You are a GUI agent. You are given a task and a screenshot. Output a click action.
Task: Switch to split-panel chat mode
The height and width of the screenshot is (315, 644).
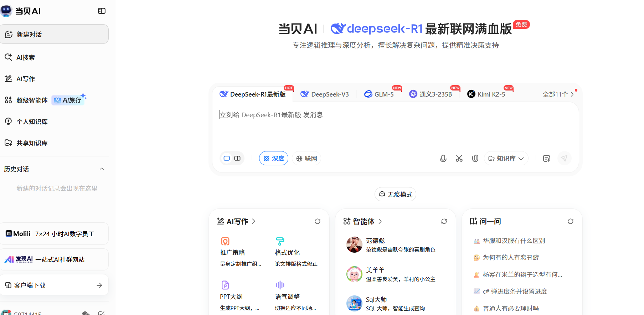click(x=237, y=158)
